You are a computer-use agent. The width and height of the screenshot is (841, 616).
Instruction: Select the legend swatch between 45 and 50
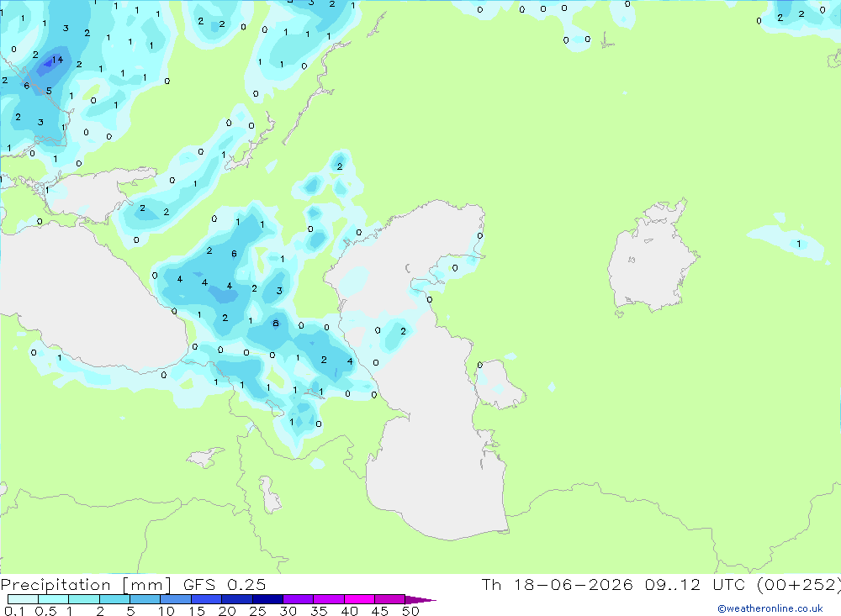pos(389,599)
